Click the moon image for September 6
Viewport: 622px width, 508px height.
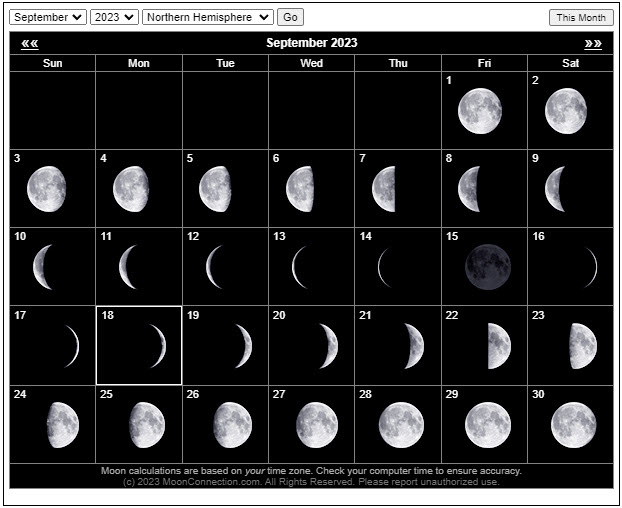pos(300,189)
